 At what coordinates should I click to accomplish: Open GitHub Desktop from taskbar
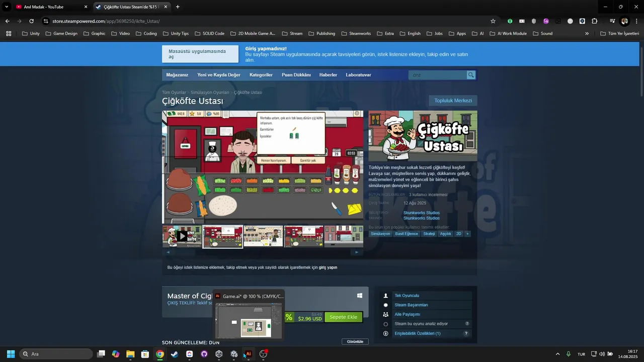coord(204,354)
